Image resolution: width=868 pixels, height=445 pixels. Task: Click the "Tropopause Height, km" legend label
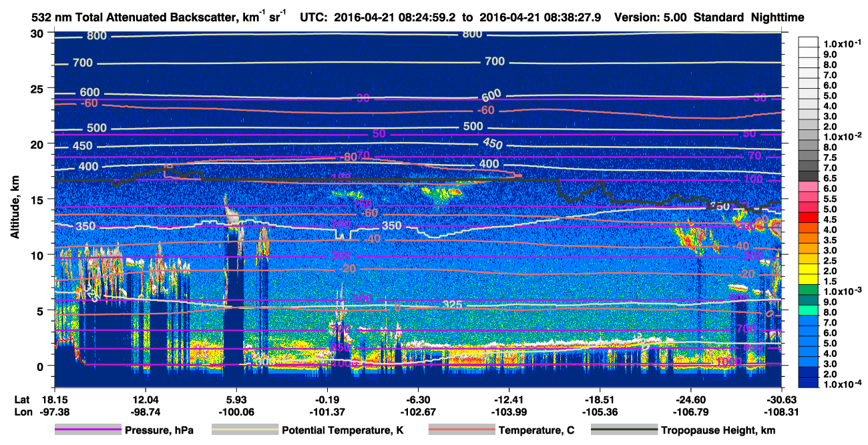tap(718, 430)
